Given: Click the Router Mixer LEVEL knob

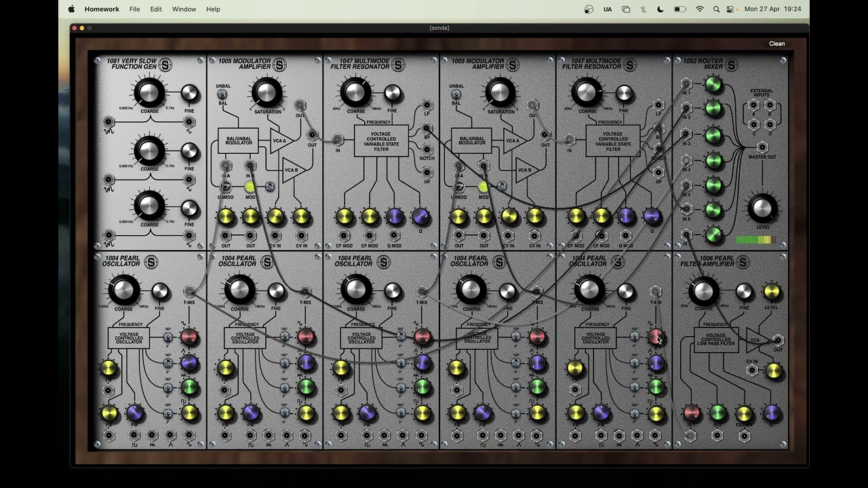Looking at the screenshot, I should pos(762,209).
